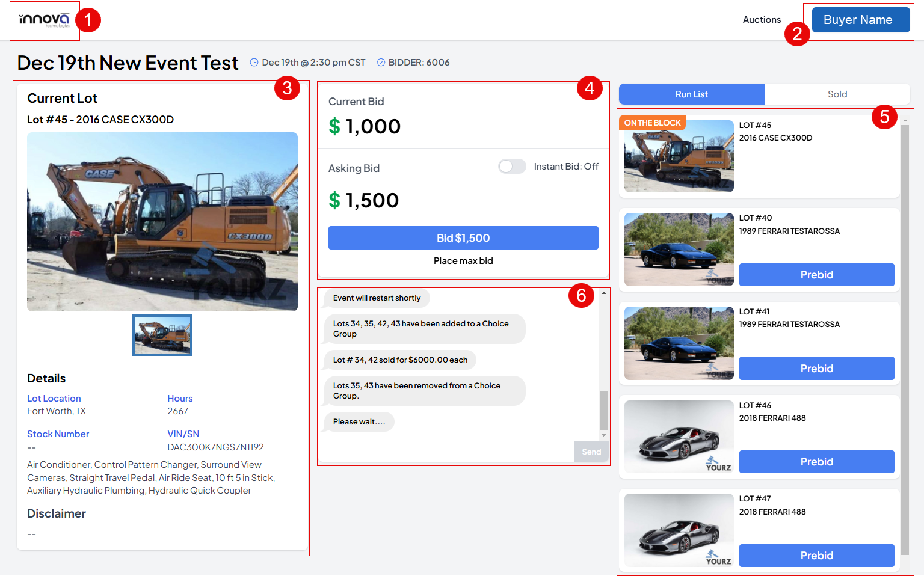Open the Buyer Name account button
Screen dimensions: 924x576
[861, 20]
